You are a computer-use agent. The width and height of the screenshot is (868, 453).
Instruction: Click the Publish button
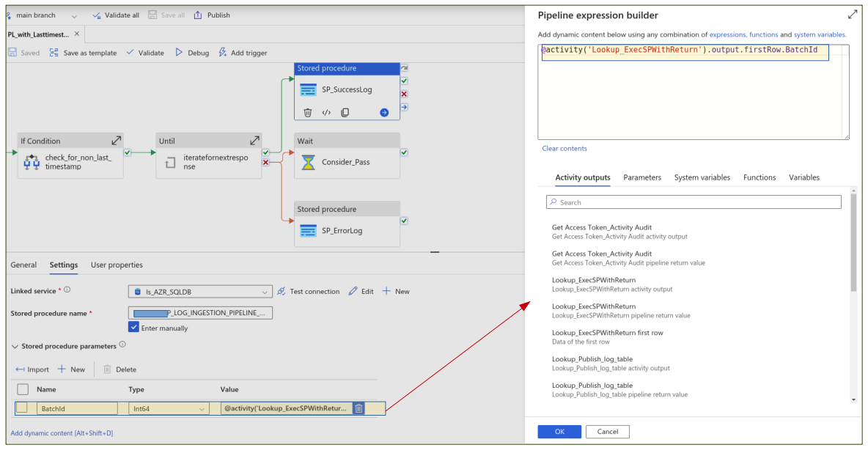tap(212, 15)
